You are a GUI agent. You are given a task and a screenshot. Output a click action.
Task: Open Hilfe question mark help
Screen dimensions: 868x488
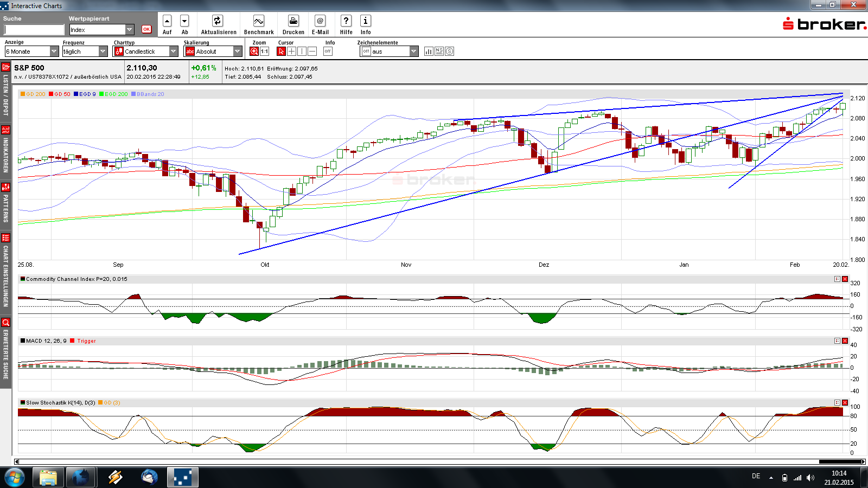(x=346, y=21)
